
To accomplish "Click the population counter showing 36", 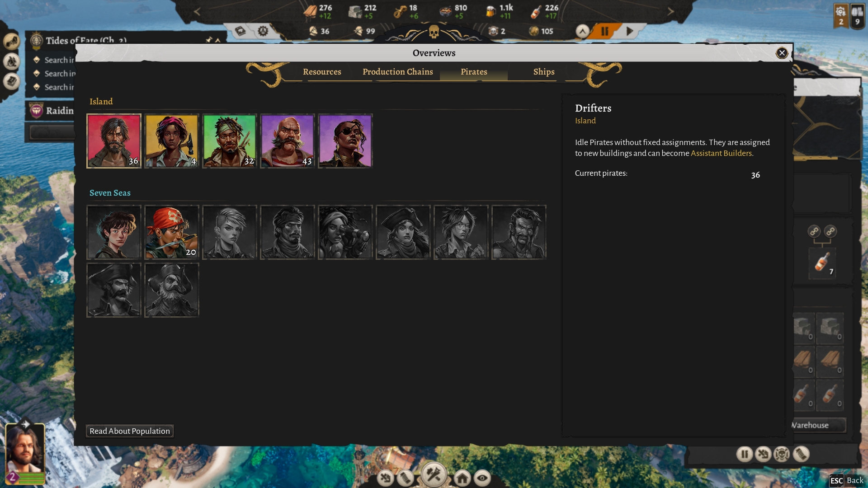I will point(319,31).
